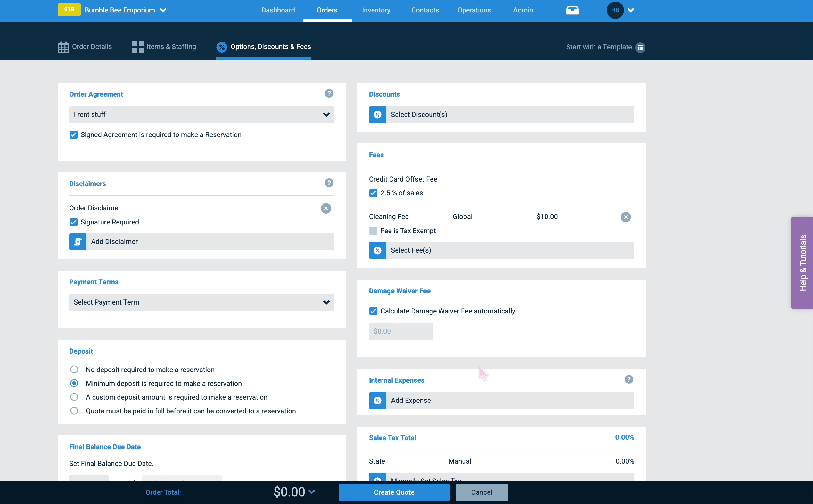Toggle Calculate Damage Waiver Fee automatically
The width and height of the screenshot is (813, 504).
tap(373, 311)
